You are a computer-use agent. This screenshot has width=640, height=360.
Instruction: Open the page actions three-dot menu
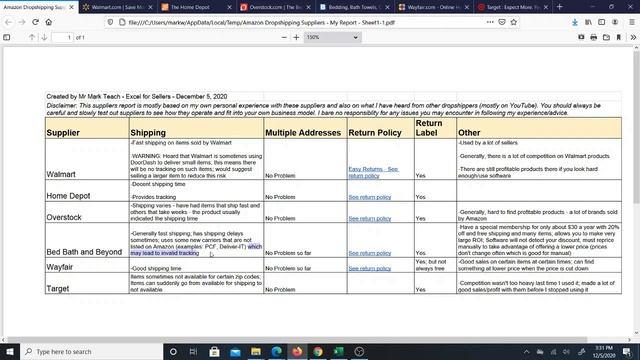tap(490, 22)
